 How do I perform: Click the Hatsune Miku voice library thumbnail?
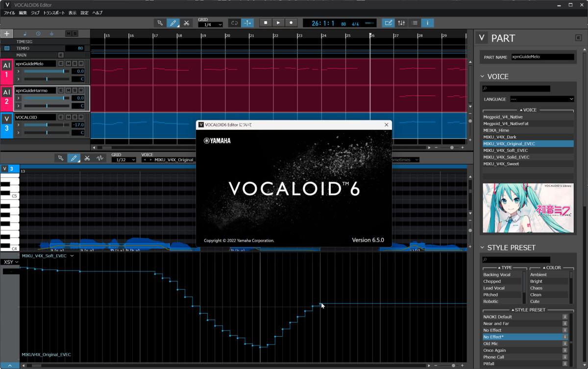528,208
